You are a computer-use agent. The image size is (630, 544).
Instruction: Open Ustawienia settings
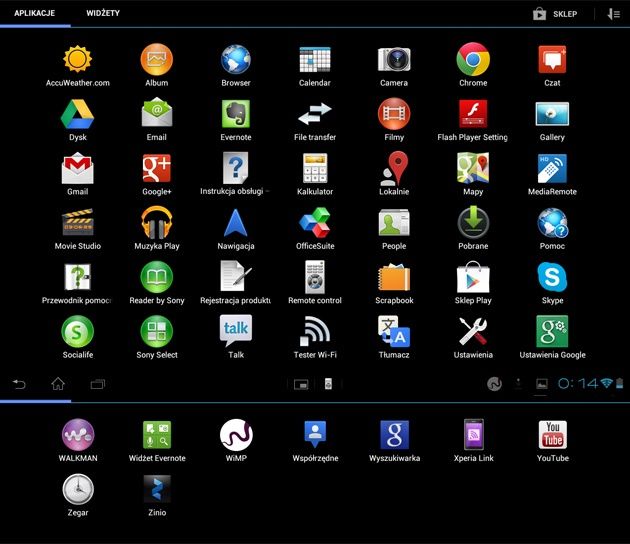pos(473,332)
